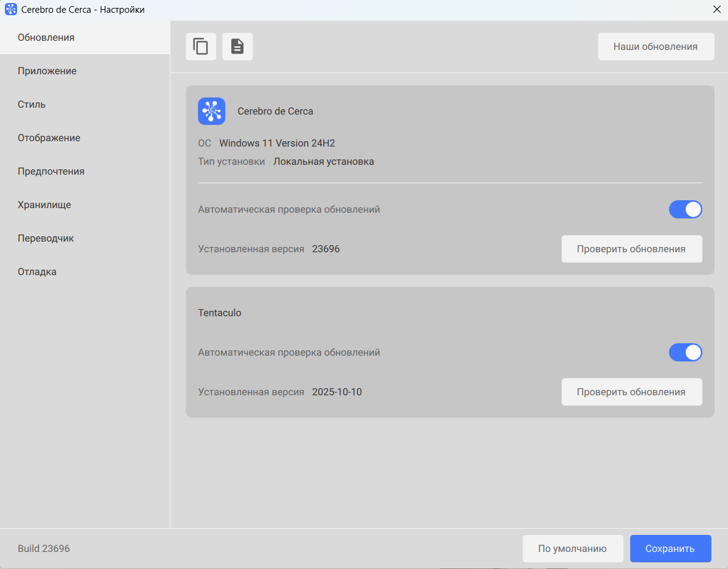The width and height of the screenshot is (728, 569).
Task: Click the title bar app icon
Action: (11, 10)
